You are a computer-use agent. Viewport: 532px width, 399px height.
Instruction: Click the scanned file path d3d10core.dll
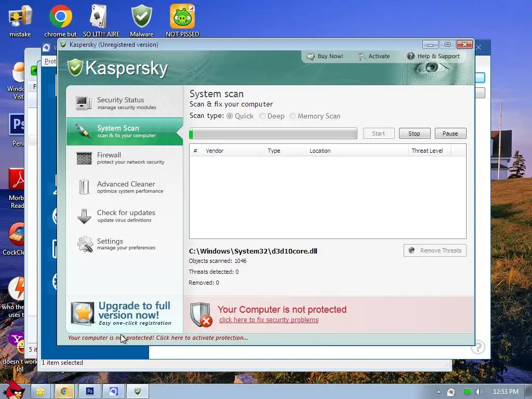[253, 251]
